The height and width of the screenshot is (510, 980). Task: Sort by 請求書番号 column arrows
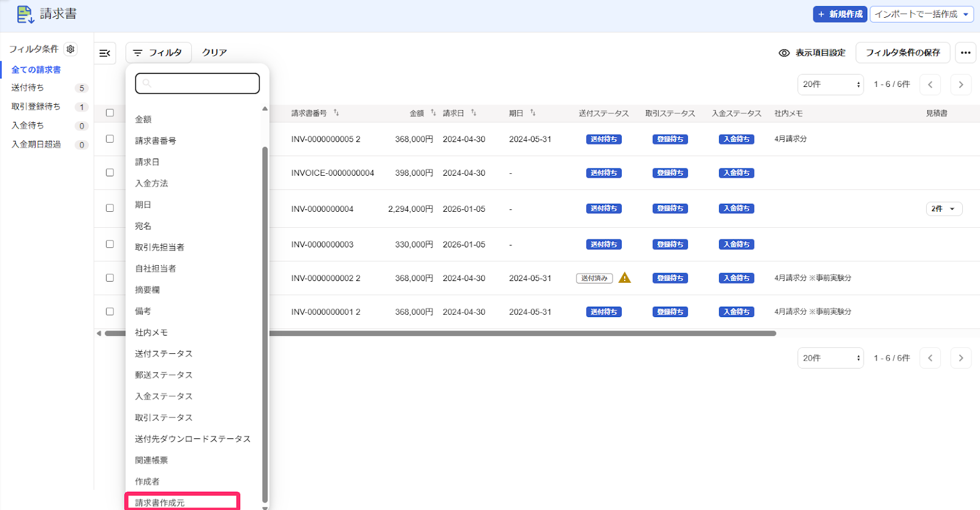point(336,113)
